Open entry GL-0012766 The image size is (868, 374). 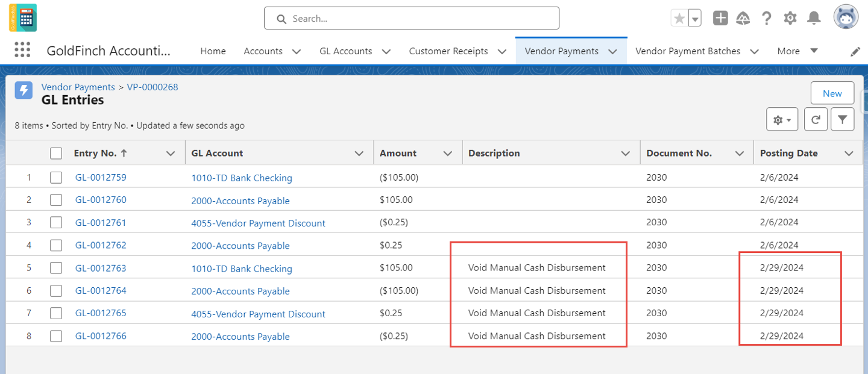[101, 336]
